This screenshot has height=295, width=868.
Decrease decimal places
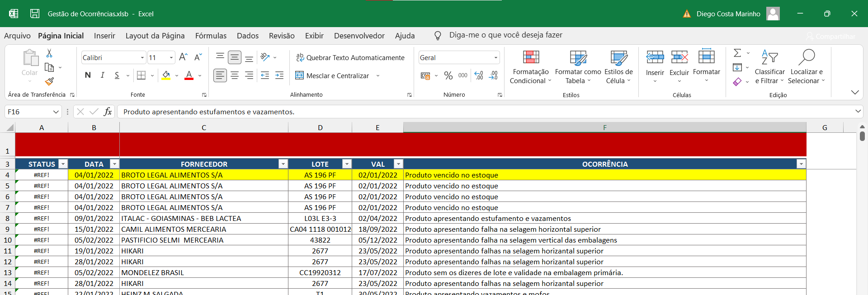(x=493, y=75)
